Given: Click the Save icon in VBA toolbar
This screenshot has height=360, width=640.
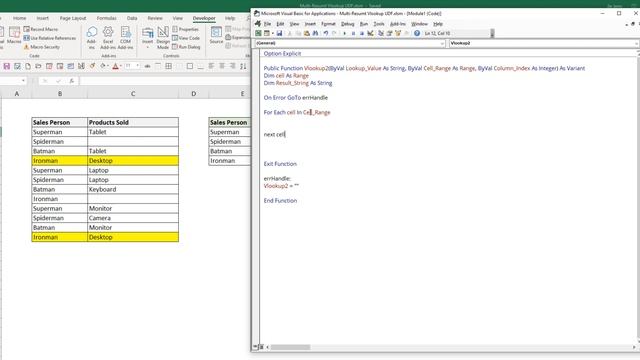Looking at the screenshot, I should [x=279, y=33].
